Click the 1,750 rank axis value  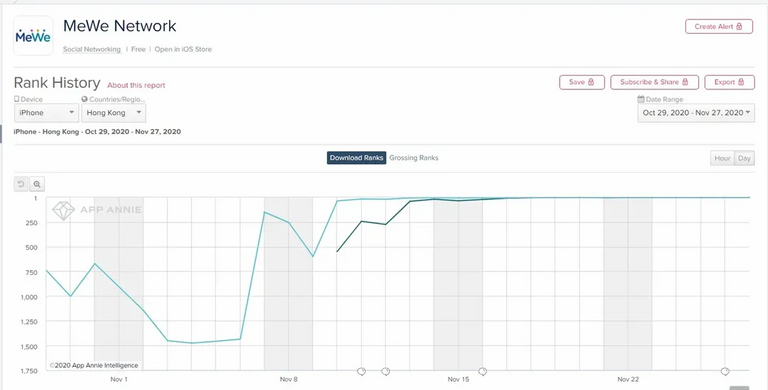(x=29, y=371)
